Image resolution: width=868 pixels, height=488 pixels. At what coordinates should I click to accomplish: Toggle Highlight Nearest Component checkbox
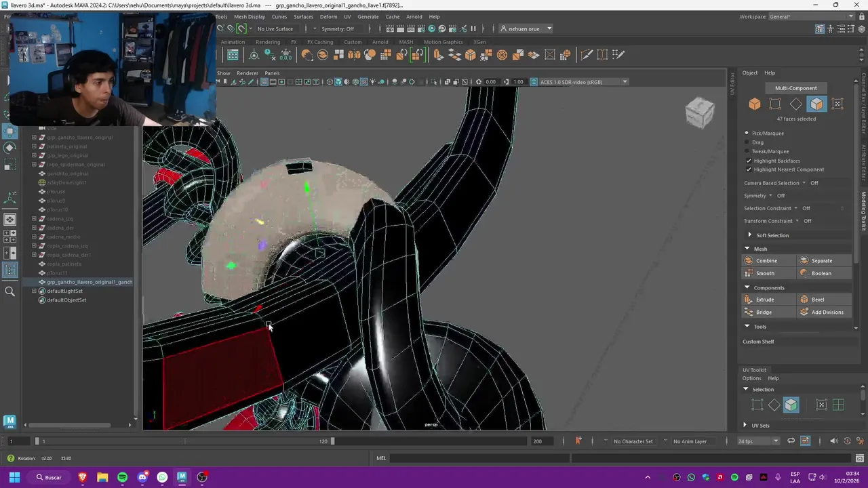click(749, 169)
